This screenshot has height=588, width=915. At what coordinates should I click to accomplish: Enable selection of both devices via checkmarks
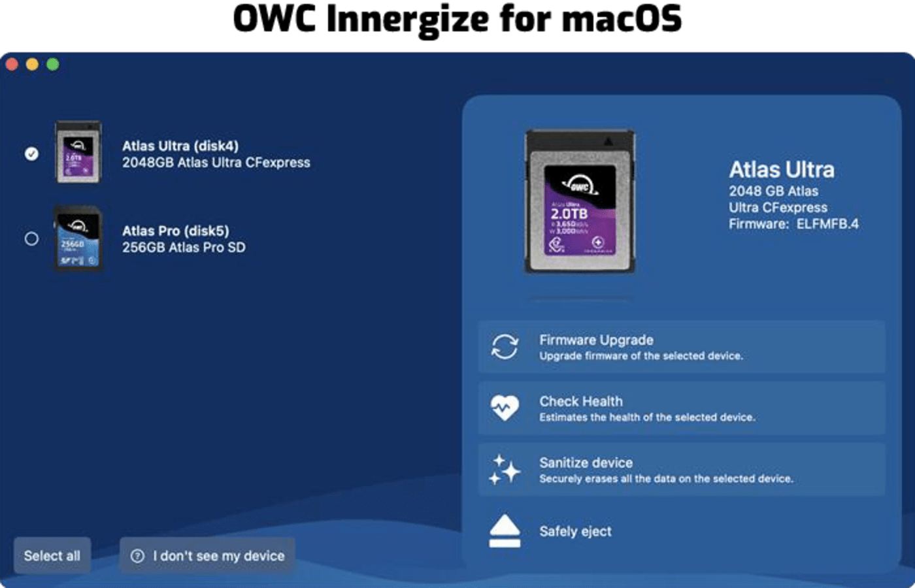(x=52, y=555)
